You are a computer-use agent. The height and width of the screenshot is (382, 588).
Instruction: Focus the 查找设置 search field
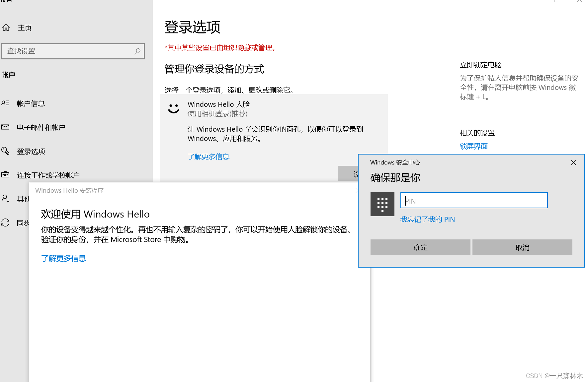tap(73, 51)
